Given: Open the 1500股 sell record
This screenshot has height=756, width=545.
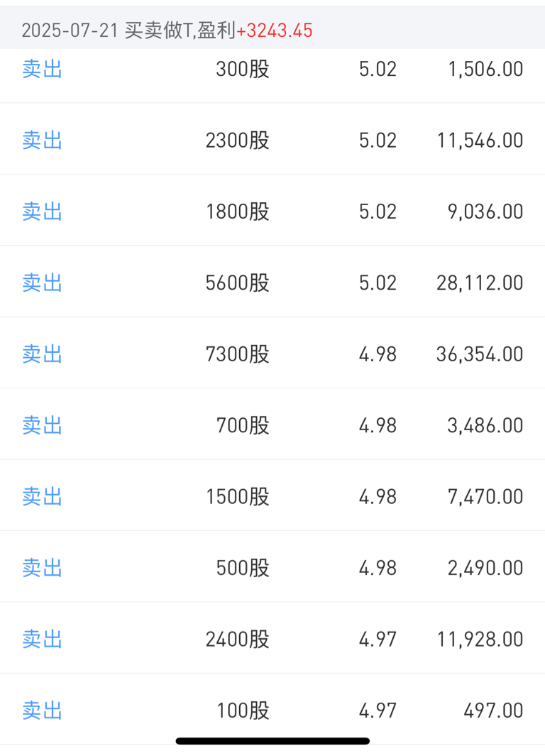Looking at the screenshot, I should point(272,497).
